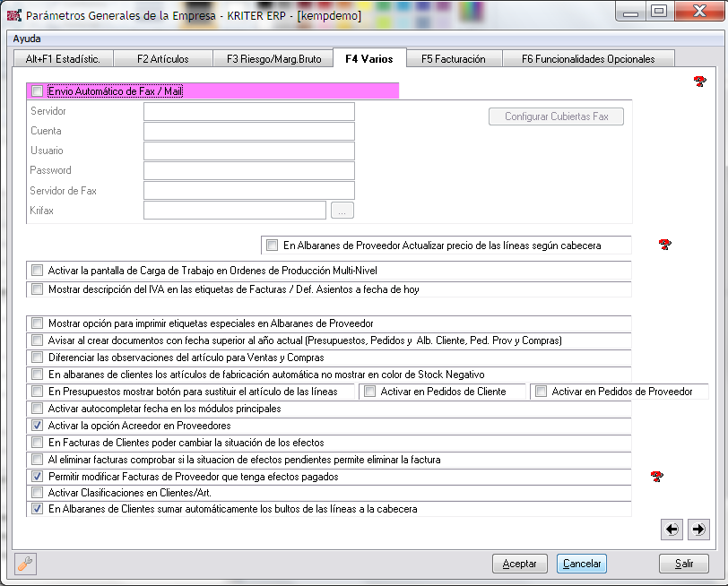
Task: Click the red help icon beside Envio Automático
Action: pos(700,82)
